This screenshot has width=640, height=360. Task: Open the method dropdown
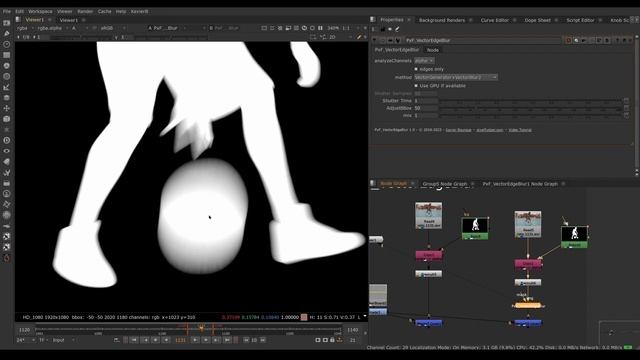point(456,77)
